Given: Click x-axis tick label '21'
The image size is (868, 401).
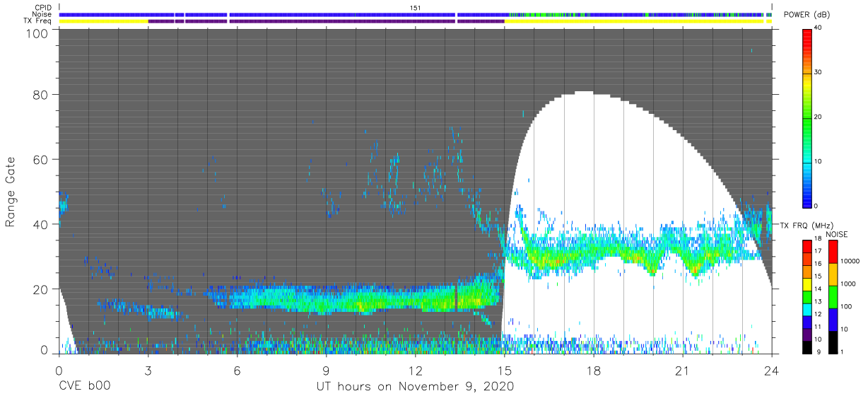Looking at the screenshot, I should (682, 370).
